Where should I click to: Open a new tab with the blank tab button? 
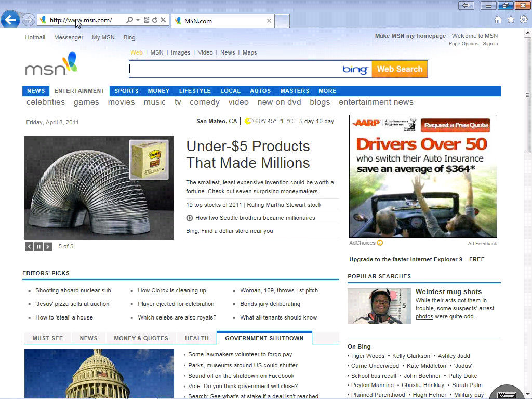point(282,21)
